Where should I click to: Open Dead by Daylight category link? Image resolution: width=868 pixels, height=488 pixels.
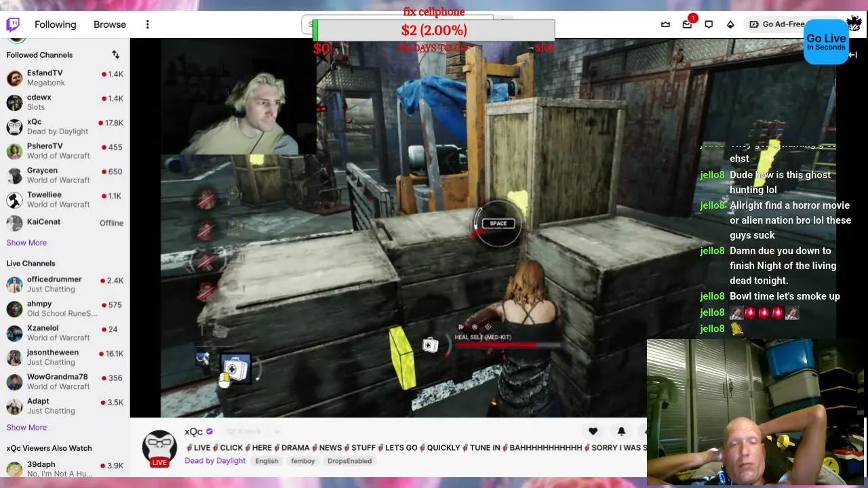(215, 461)
